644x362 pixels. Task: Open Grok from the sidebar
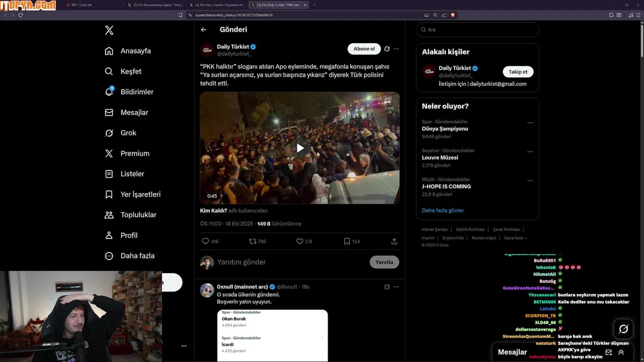(120, 133)
